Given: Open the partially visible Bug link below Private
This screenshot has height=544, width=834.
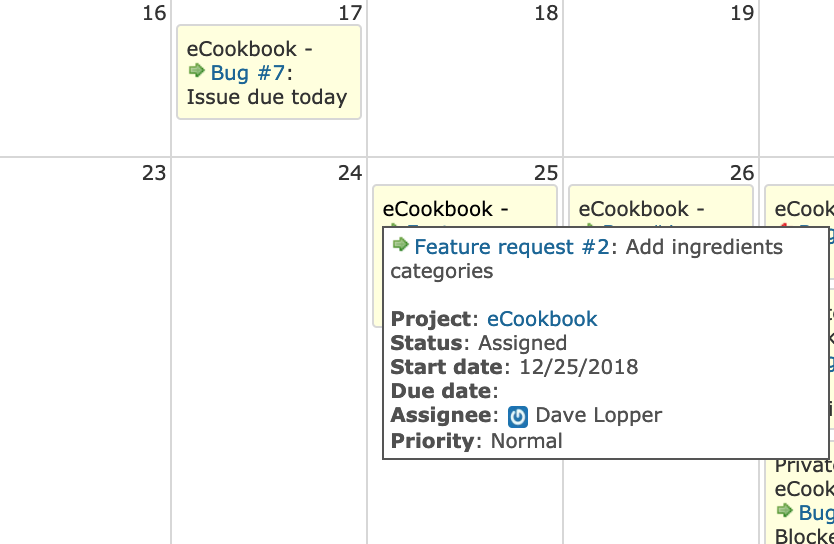Looking at the screenshot, I should point(816,513).
